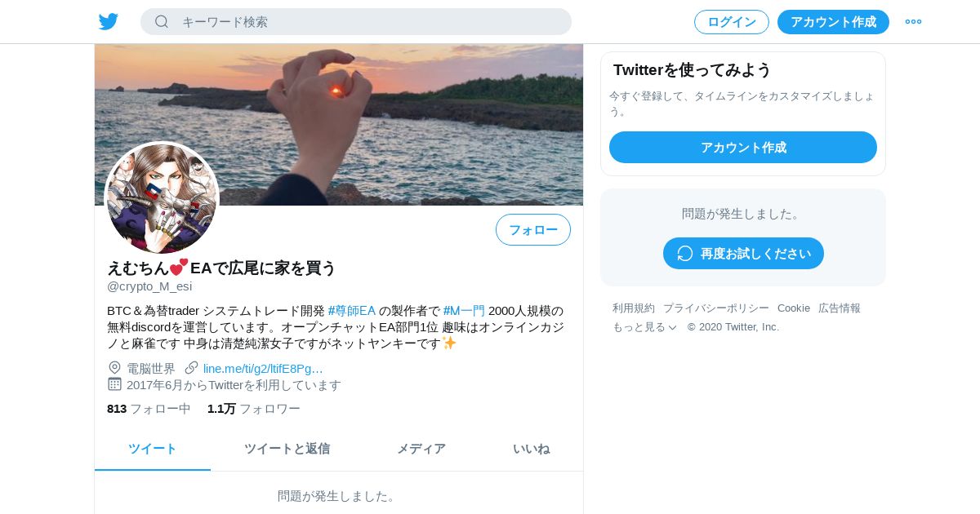Click the Twitter bird logo
Screen dimensions: 980x514
pyautogui.click(x=109, y=22)
